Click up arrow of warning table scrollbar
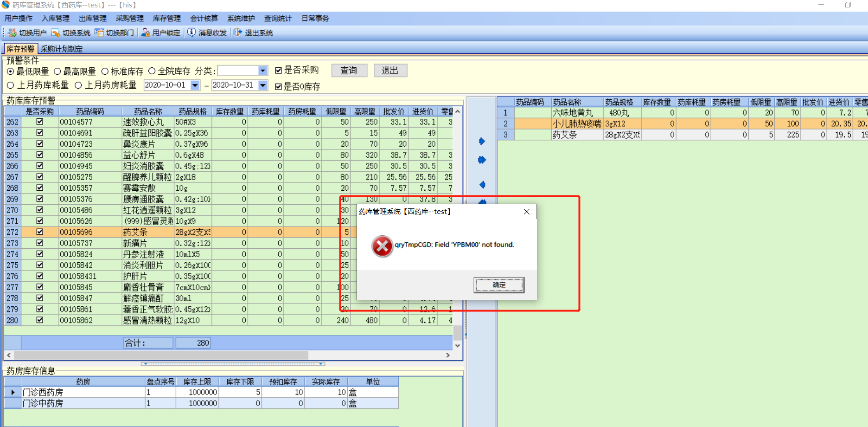 [x=458, y=111]
